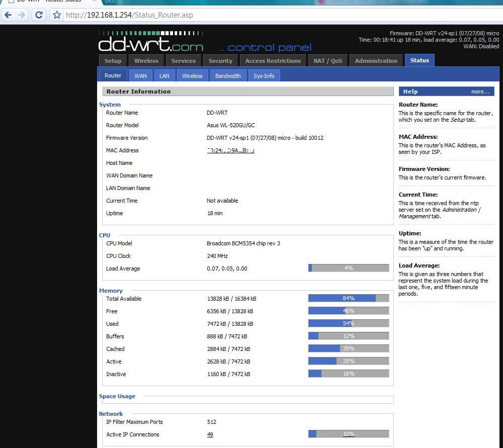
Task: Click the Help 'more...' link
Action: (x=480, y=92)
